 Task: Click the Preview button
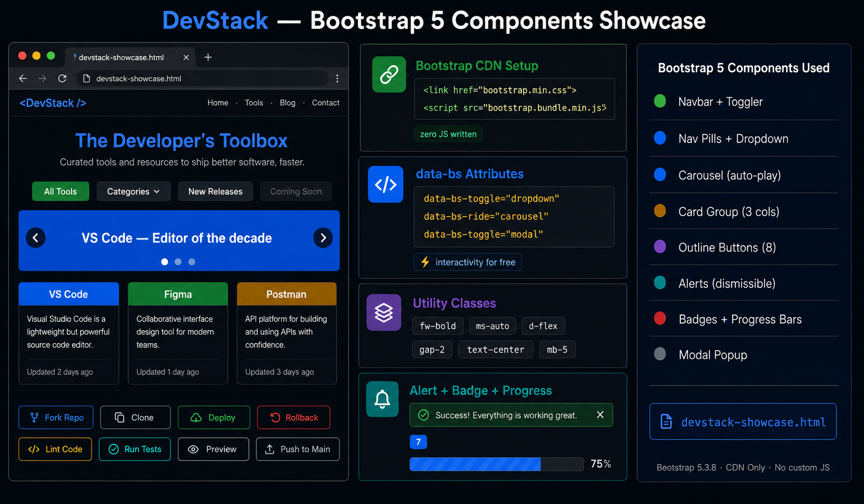[x=213, y=449]
